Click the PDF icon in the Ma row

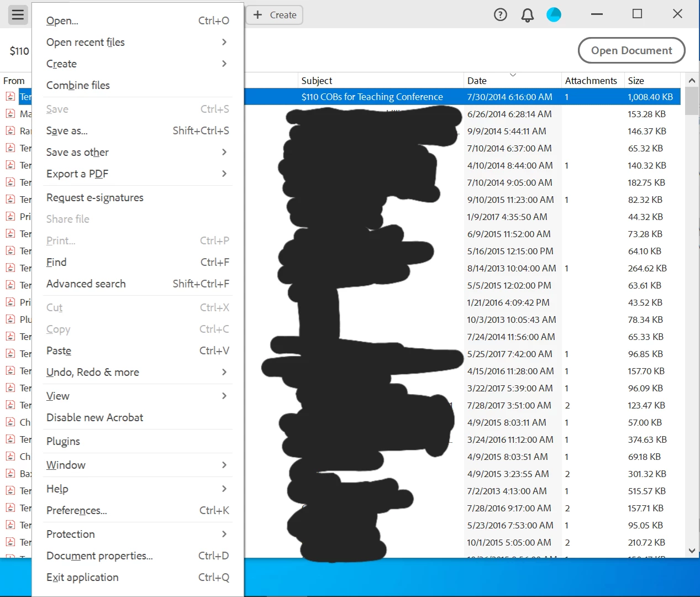(x=10, y=114)
